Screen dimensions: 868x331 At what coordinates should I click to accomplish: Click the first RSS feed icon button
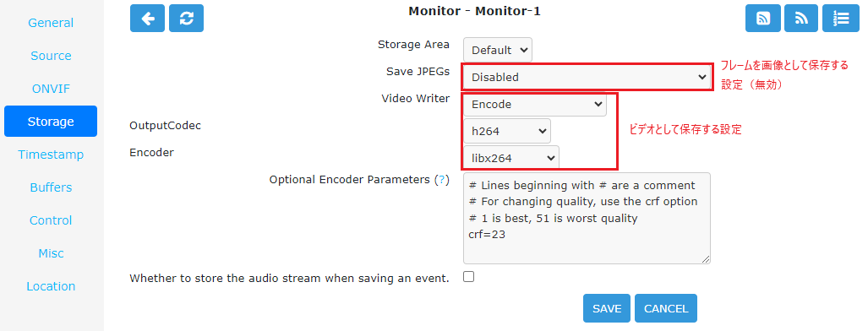[763, 19]
